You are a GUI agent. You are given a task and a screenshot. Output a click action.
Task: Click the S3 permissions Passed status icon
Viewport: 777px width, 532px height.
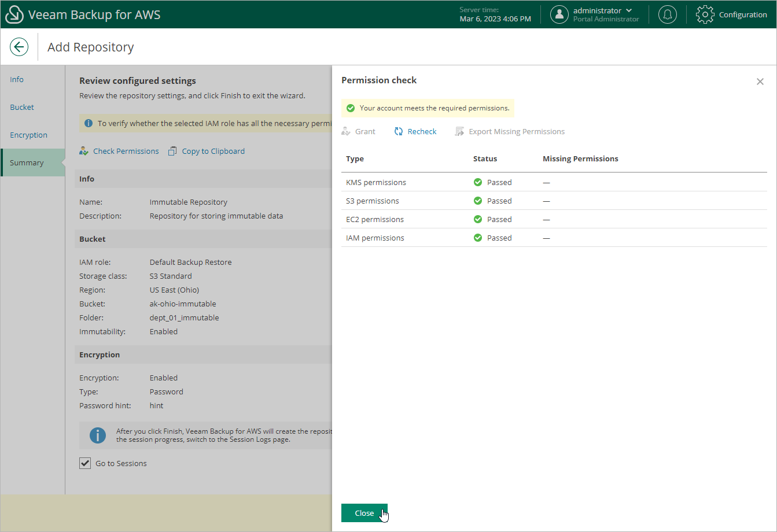477,200
